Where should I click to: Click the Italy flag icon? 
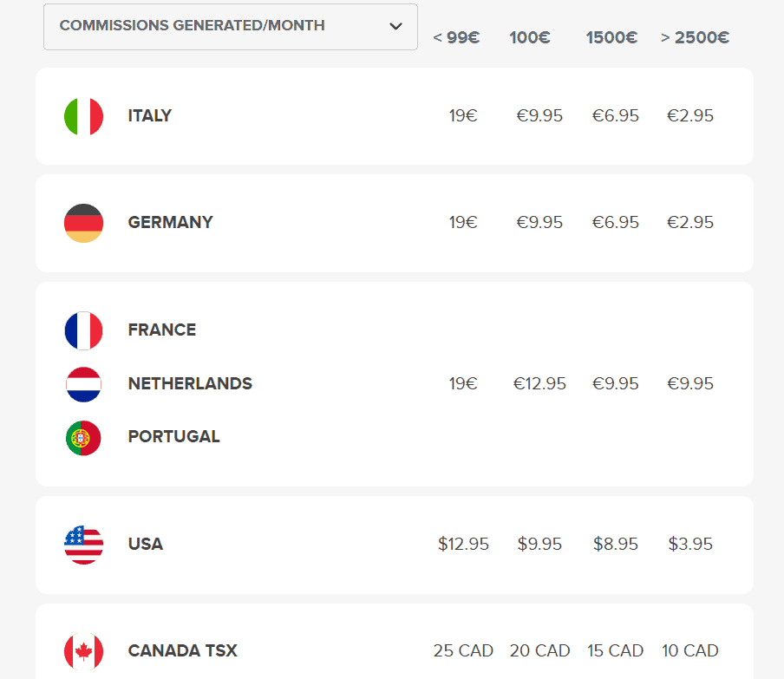tap(83, 116)
